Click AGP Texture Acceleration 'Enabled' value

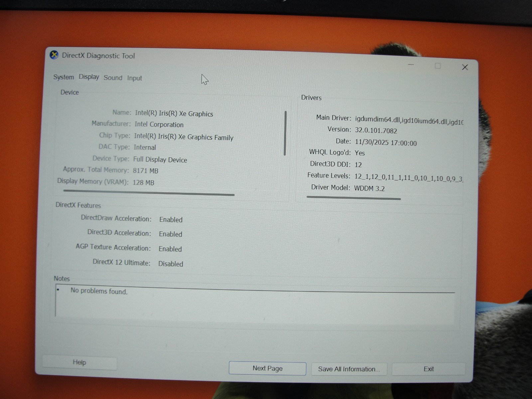pyautogui.click(x=170, y=249)
